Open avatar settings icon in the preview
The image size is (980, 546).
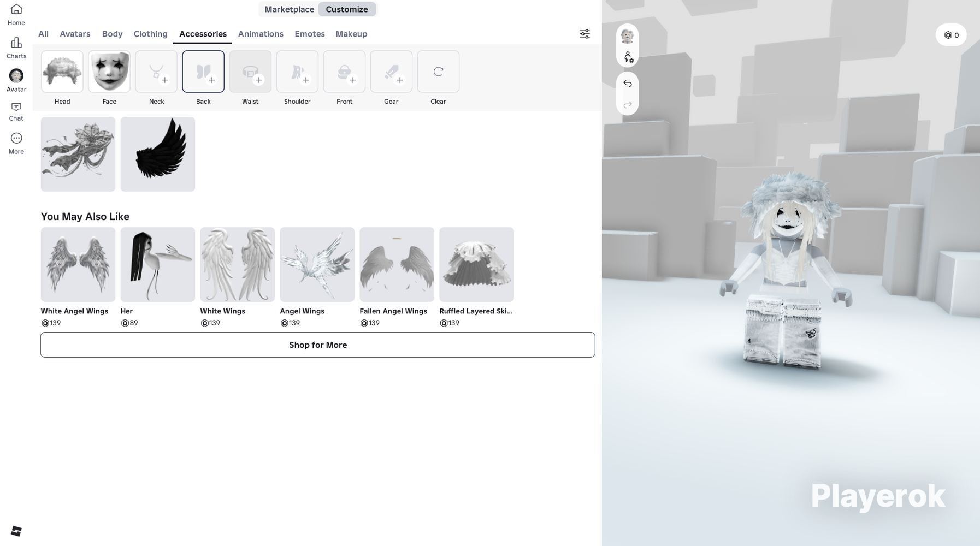point(628,57)
